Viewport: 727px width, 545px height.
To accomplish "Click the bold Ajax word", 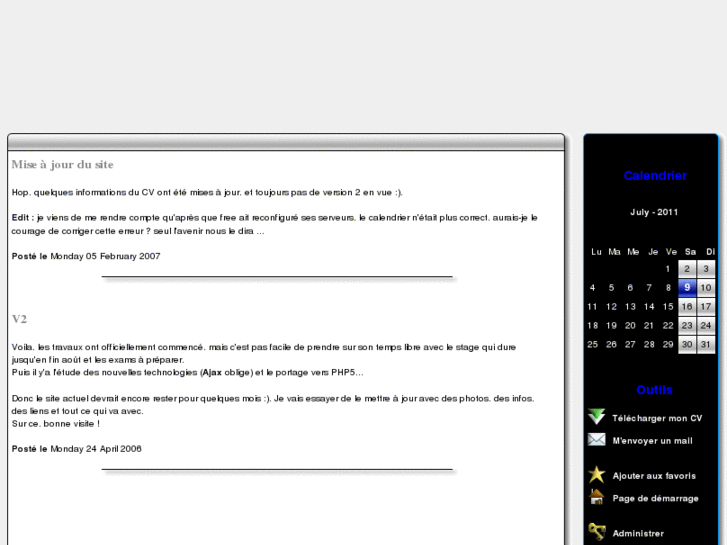I will 212,372.
